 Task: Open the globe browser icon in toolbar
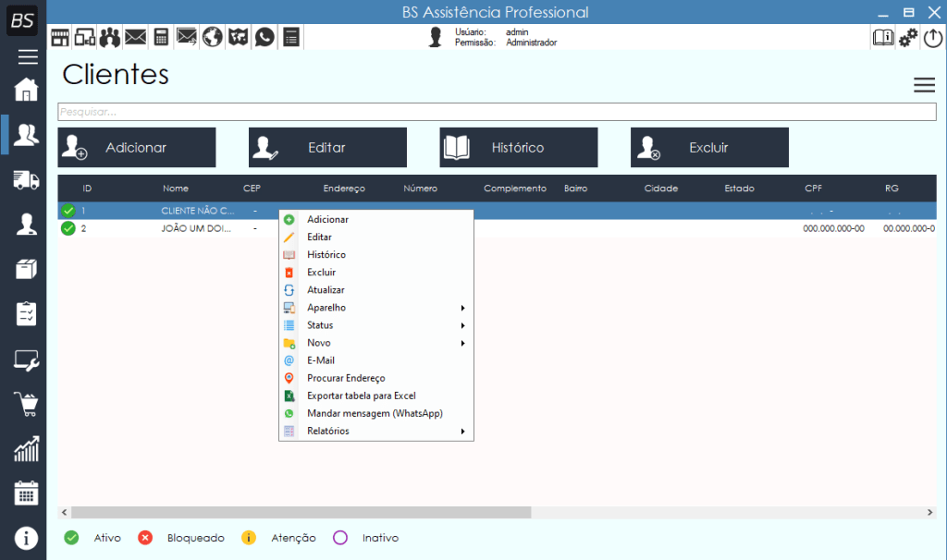point(213,37)
